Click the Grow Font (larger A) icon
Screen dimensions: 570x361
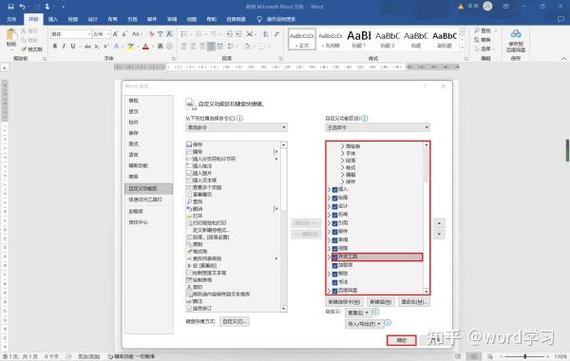(x=115, y=34)
